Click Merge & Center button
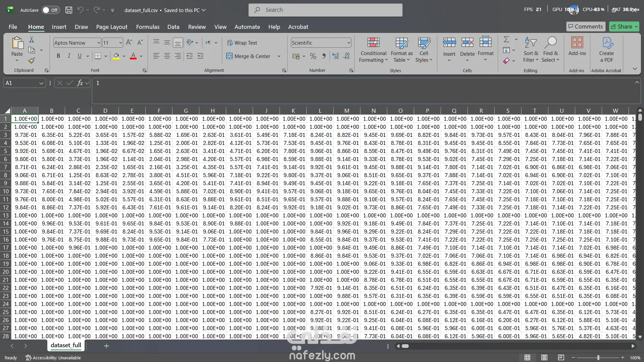The height and width of the screenshot is (362, 644). pos(248,56)
